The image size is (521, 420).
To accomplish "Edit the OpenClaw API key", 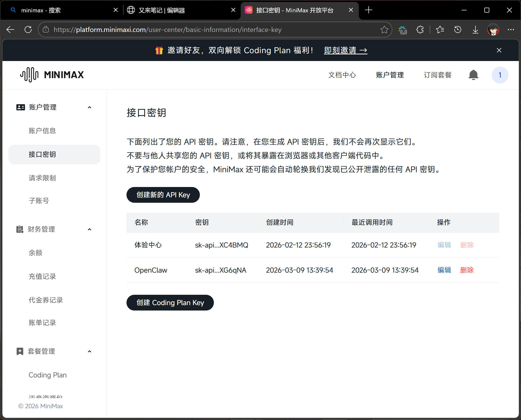I will [x=444, y=270].
